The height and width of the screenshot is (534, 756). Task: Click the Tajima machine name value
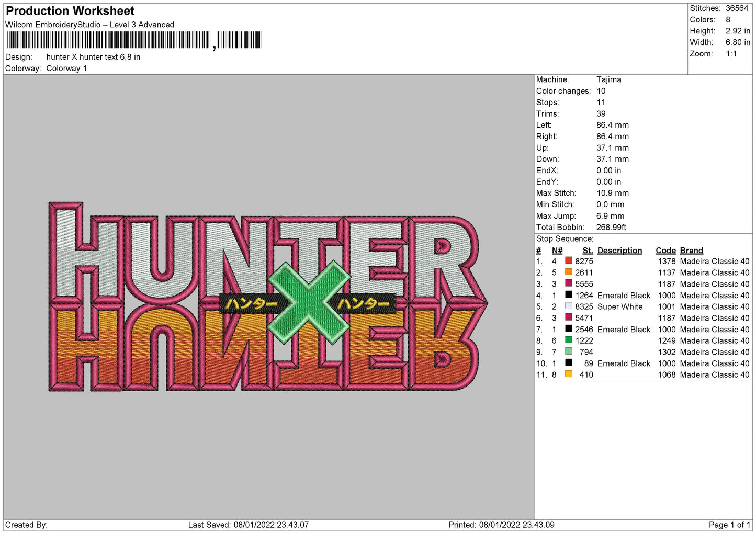click(x=609, y=79)
